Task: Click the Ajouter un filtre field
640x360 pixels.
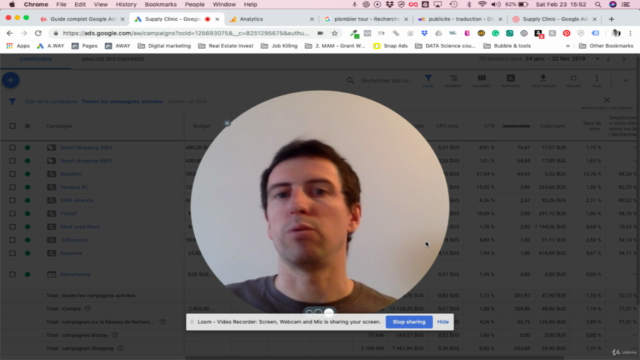Action: point(187,101)
